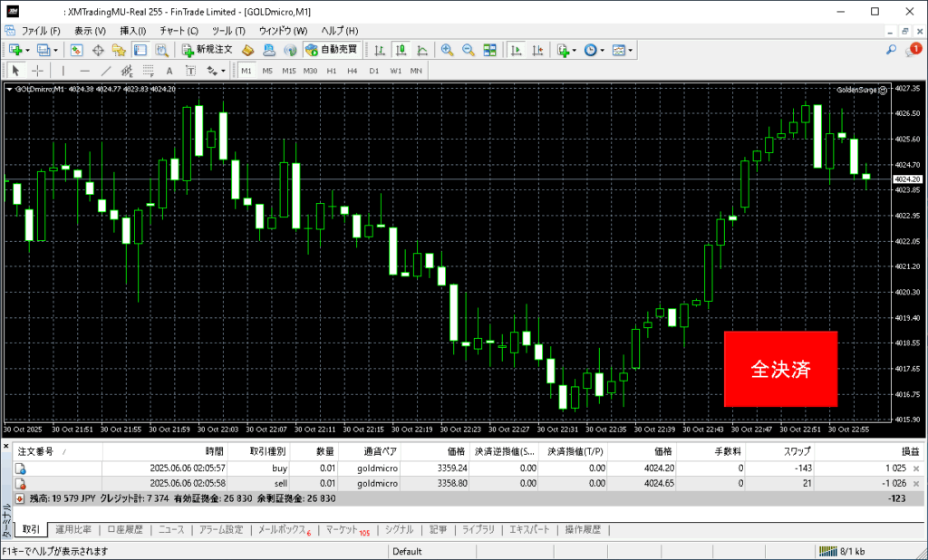Select the crosshair cursor tool

37,71
